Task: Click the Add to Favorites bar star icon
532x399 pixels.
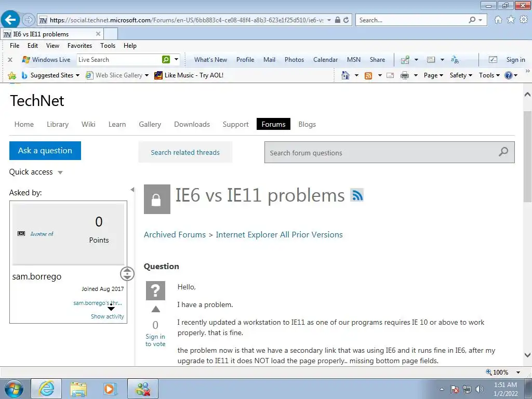Action: pos(12,75)
